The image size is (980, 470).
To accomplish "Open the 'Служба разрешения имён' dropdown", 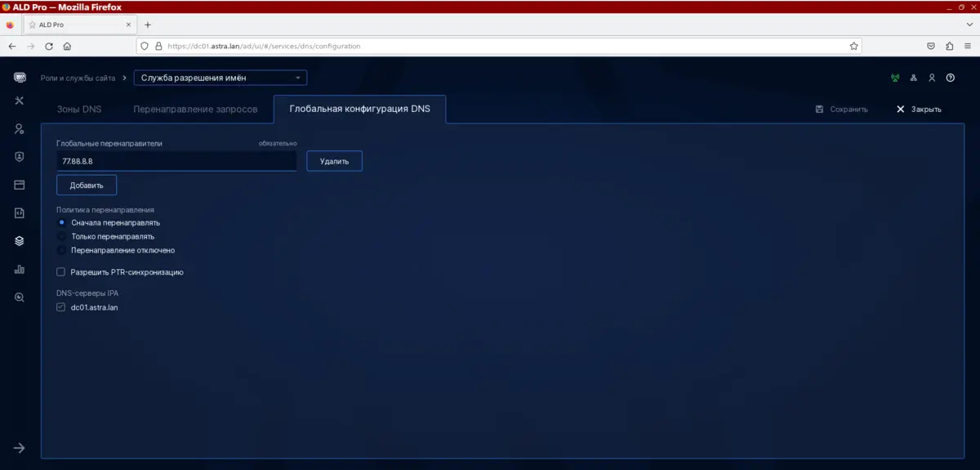I will (x=220, y=78).
